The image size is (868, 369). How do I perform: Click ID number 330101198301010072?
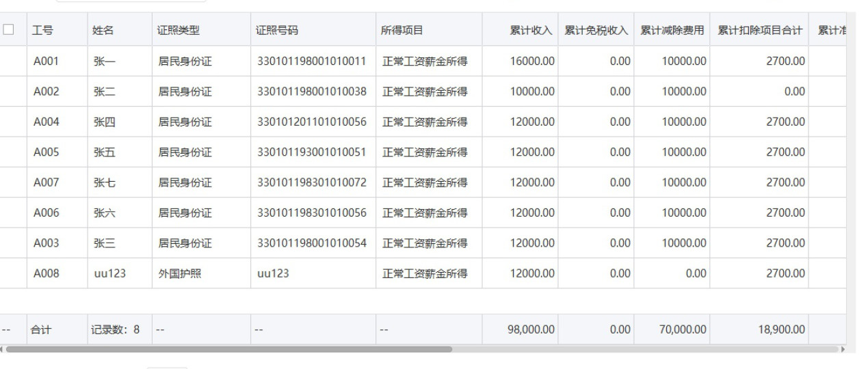pos(311,182)
